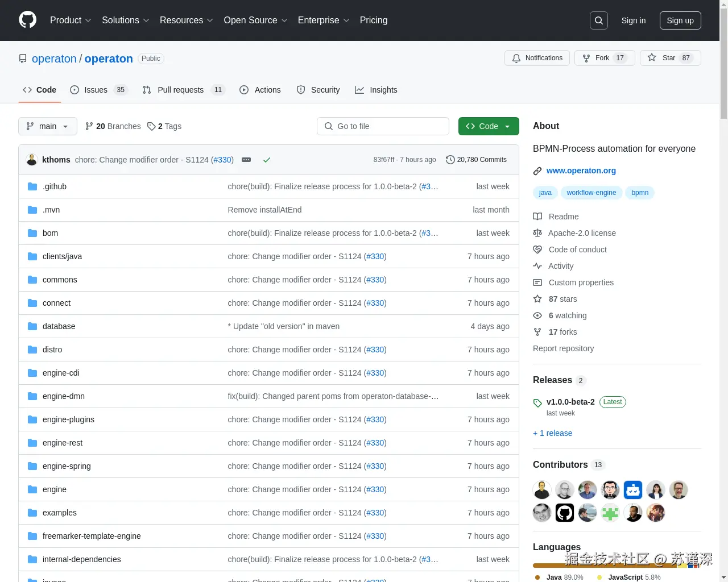The height and width of the screenshot is (582, 728).
Task: Click the Report repository link
Action: coord(564,348)
